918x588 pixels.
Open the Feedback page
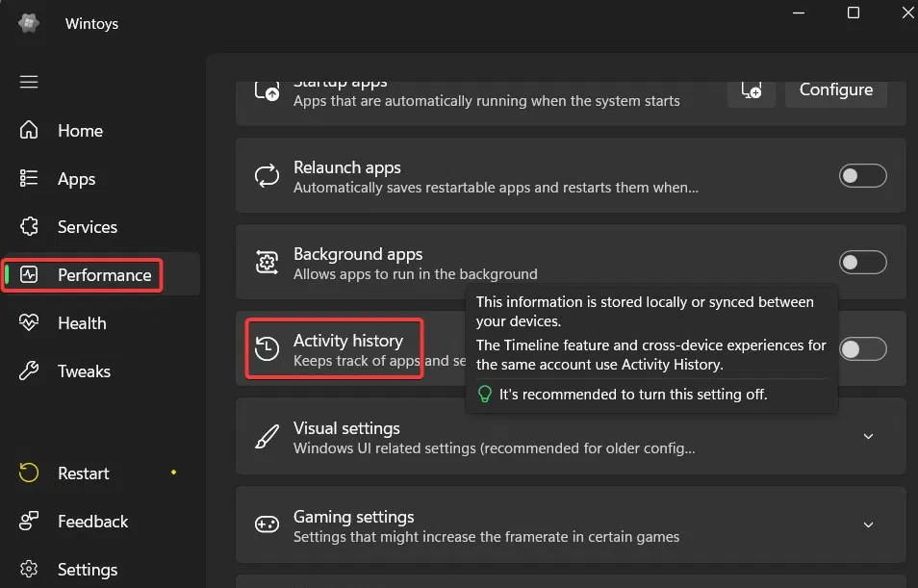(x=92, y=522)
